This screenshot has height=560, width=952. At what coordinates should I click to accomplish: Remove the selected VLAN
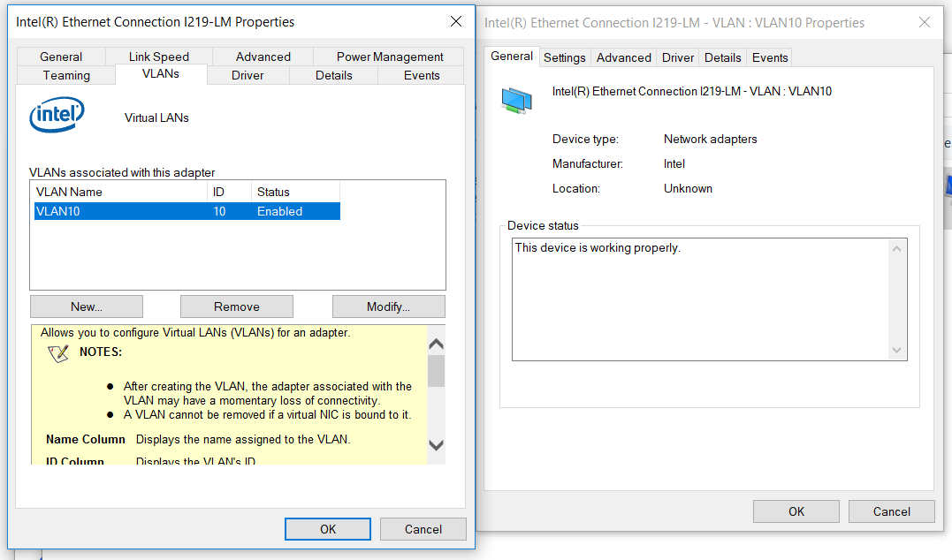point(237,306)
